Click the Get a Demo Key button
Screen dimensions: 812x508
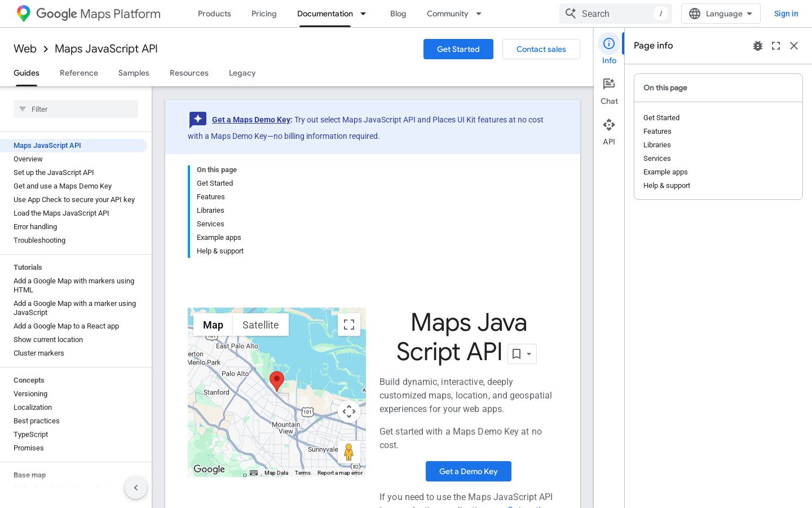tap(469, 471)
